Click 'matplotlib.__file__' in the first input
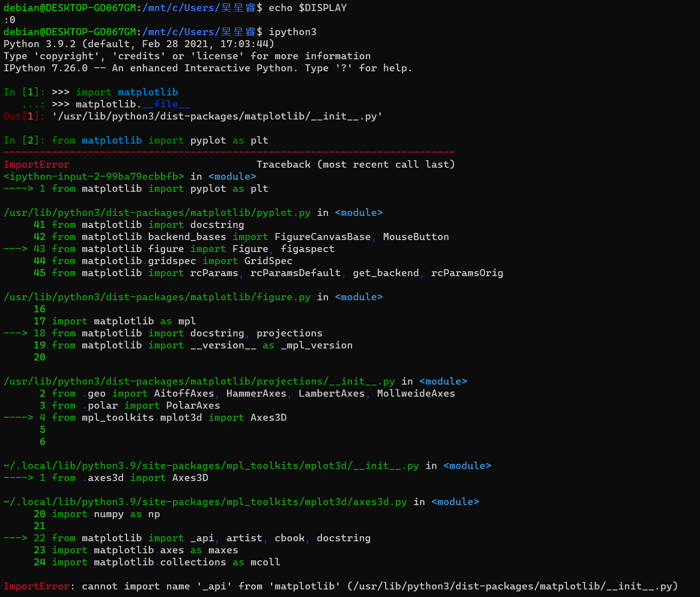This screenshot has width=700, height=597. click(x=133, y=104)
